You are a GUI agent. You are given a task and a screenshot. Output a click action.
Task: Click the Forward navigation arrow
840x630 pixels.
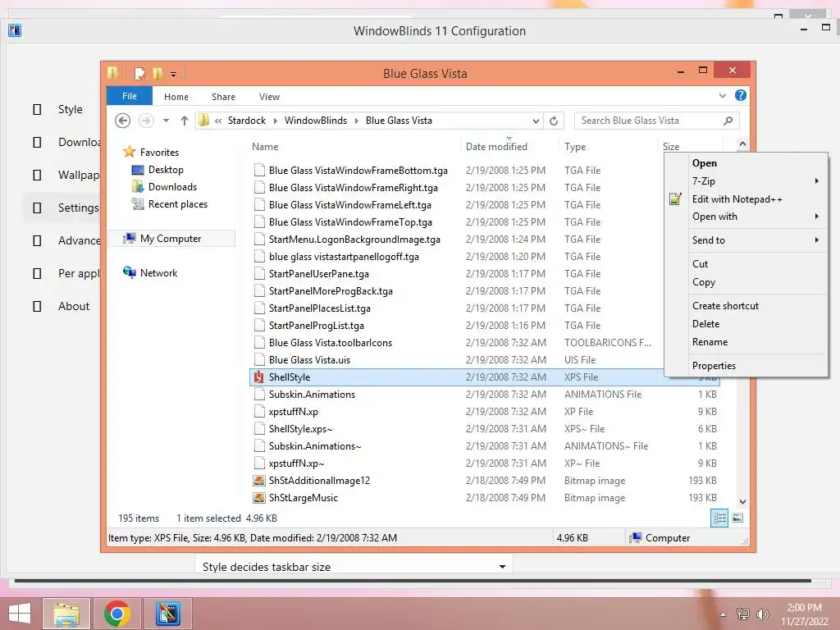click(146, 121)
